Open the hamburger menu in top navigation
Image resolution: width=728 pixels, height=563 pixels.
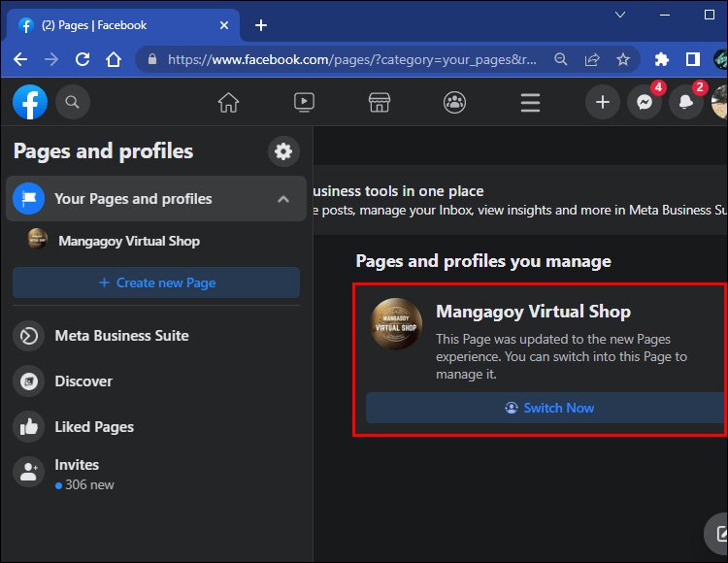pyautogui.click(x=530, y=103)
